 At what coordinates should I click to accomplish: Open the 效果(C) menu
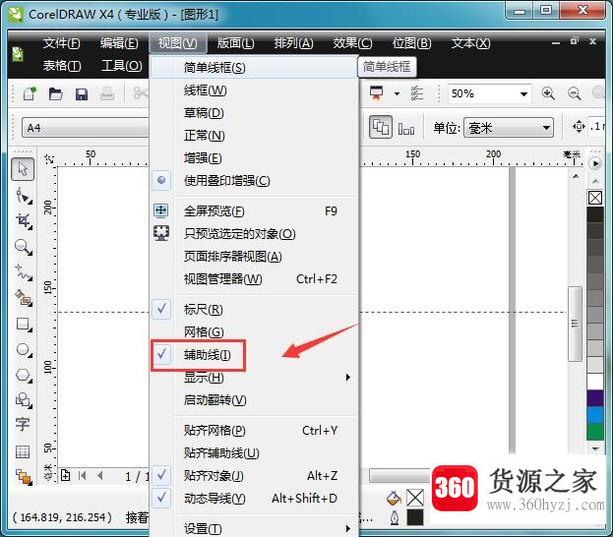click(352, 43)
